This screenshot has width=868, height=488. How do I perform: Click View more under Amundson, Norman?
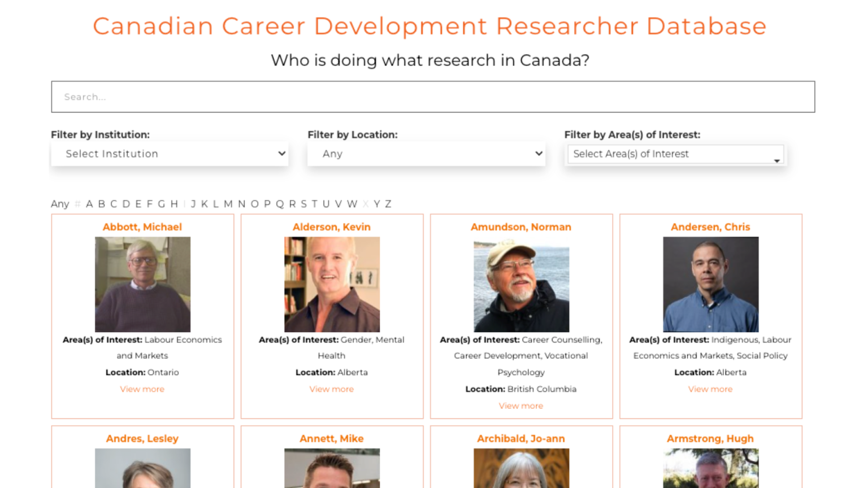(520, 406)
